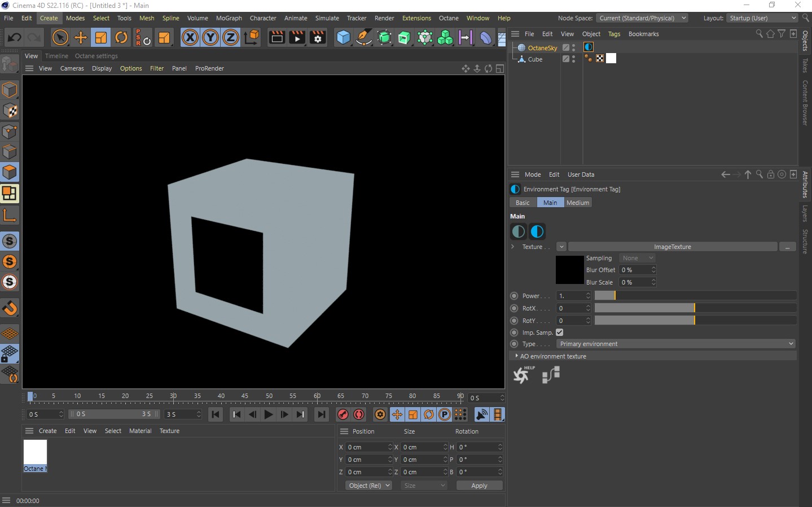
Task: Click the Power slider bar
Action: pos(695,296)
